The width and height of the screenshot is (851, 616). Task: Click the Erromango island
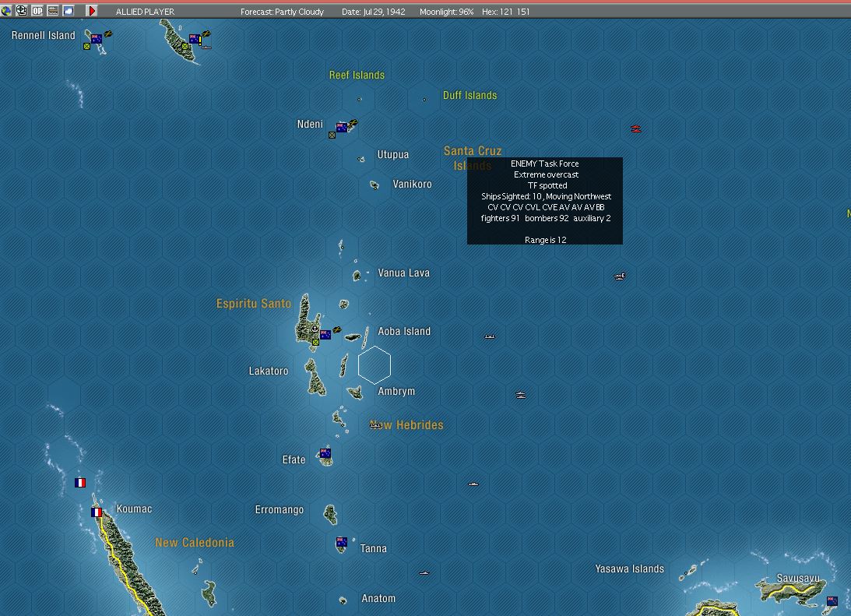coord(331,514)
